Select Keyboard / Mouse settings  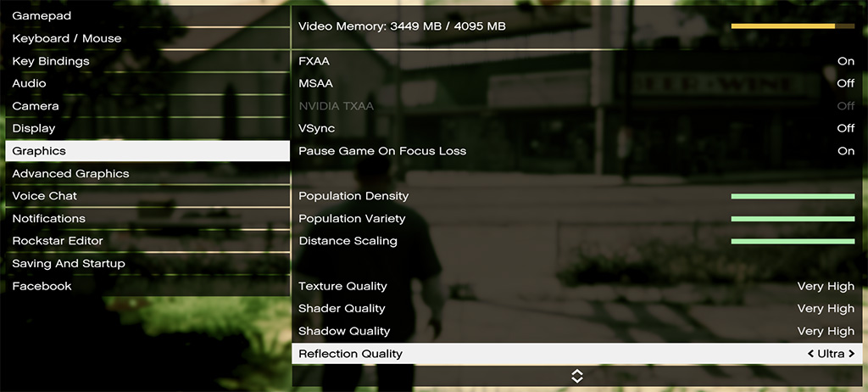pos(66,39)
